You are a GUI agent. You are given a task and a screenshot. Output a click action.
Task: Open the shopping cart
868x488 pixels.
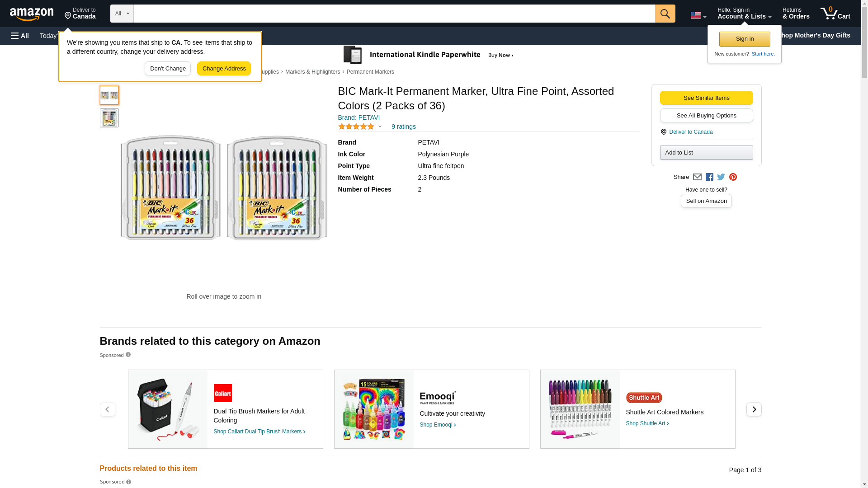[x=835, y=14]
